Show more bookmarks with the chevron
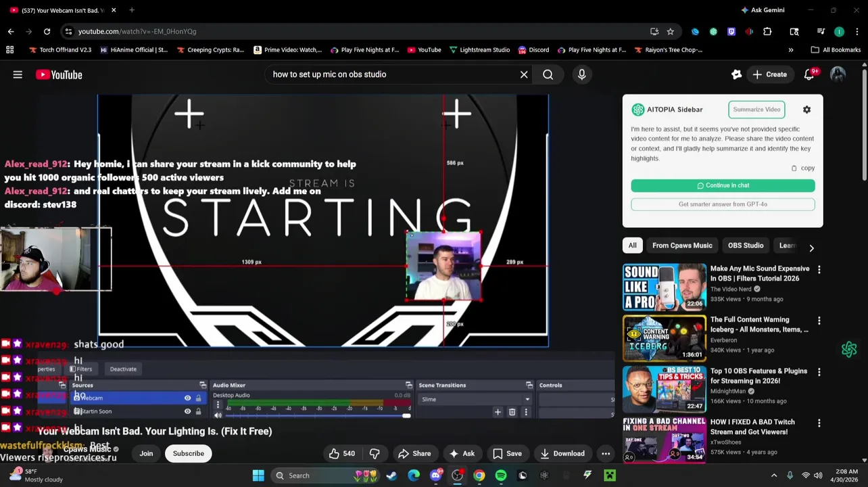Viewport: 868px width, 487px height. pyautogui.click(x=790, y=49)
